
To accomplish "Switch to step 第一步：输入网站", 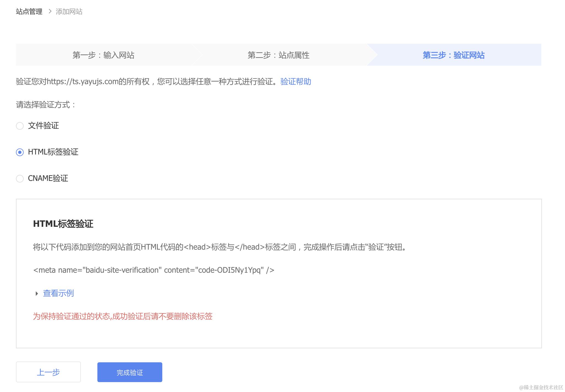I will pyautogui.click(x=103, y=55).
